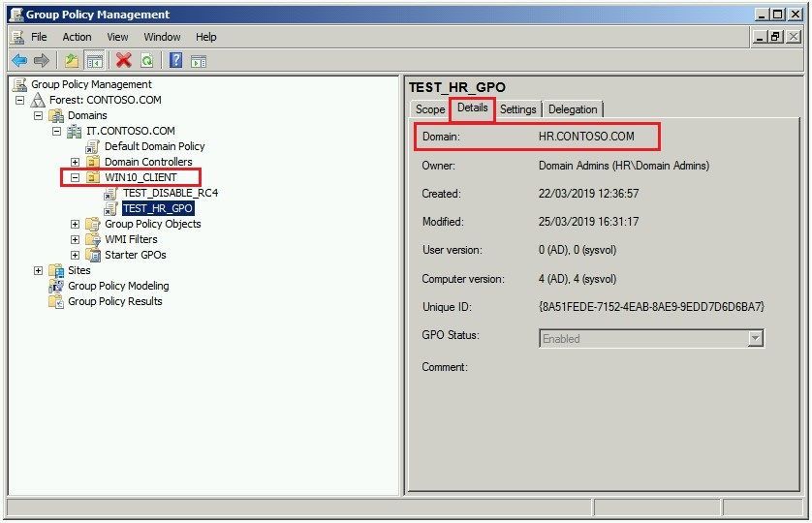Select Group Policy Results node

pyautogui.click(x=115, y=301)
